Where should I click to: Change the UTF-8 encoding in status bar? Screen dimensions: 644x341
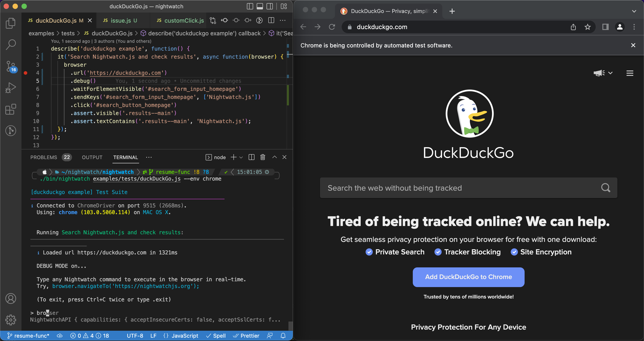pyautogui.click(x=135, y=335)
